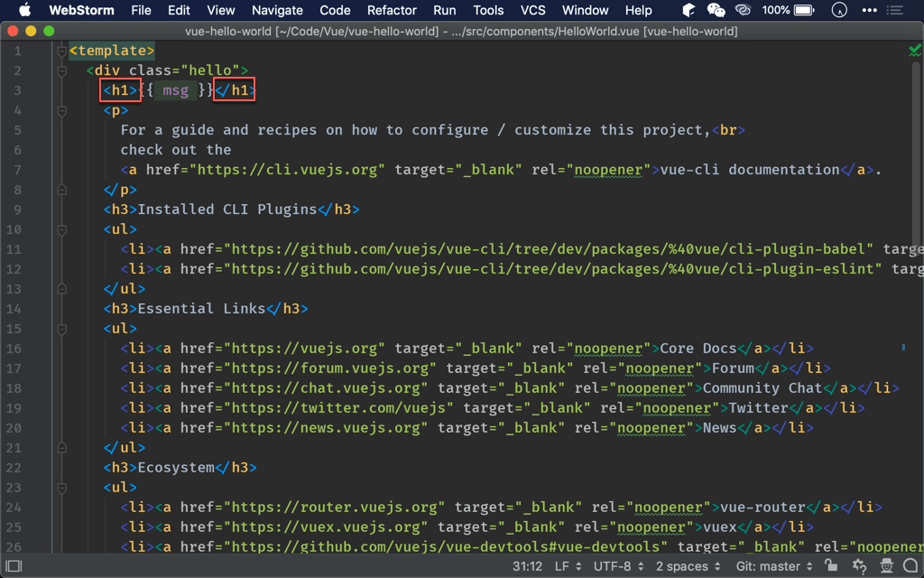This screenshot has width=924, height=578.
Task: Click the msg interpolation variable
Action: [x=176, y=90]
